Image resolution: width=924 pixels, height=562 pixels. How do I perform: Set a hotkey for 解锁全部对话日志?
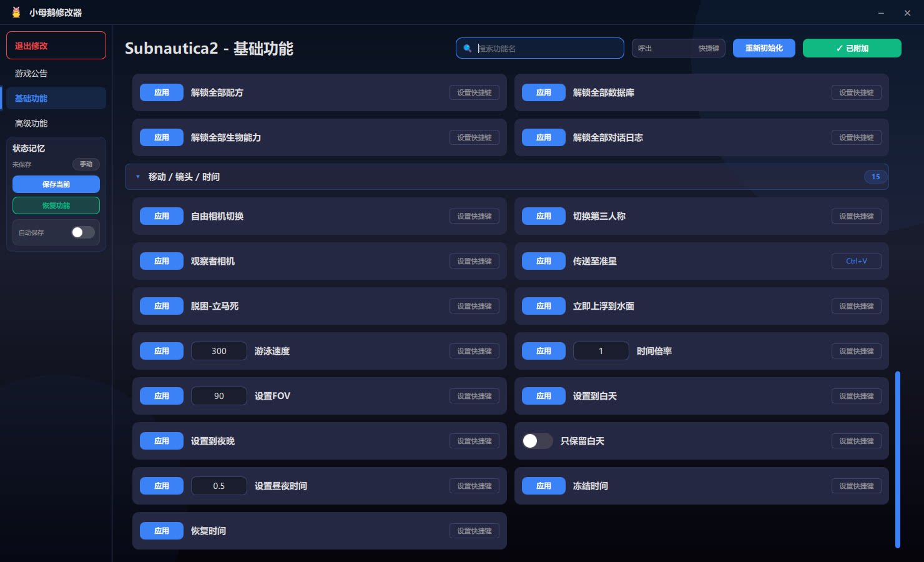click(857, 137)
